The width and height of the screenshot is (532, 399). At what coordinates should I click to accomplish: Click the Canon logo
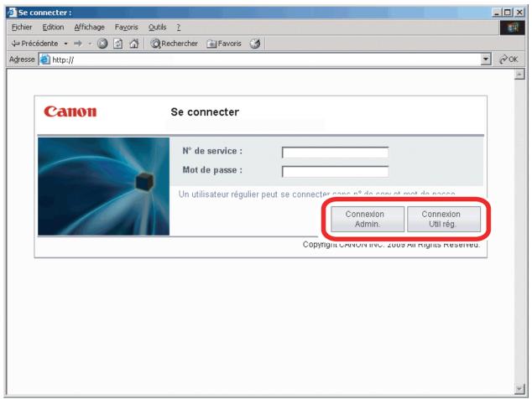coord(70,111)
